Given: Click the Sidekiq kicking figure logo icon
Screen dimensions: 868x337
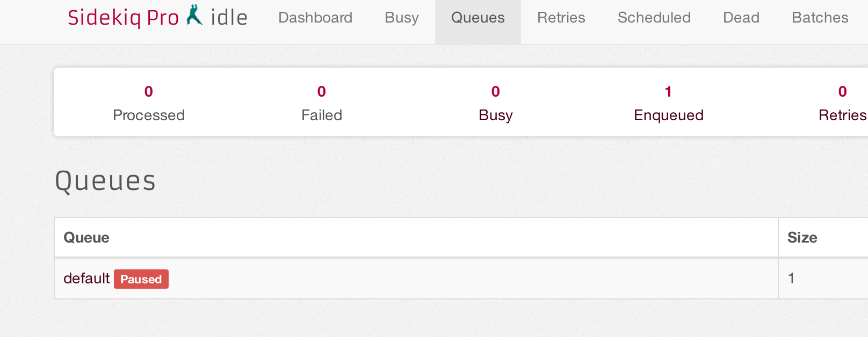Looking at the screenshot, I should 194,15.
